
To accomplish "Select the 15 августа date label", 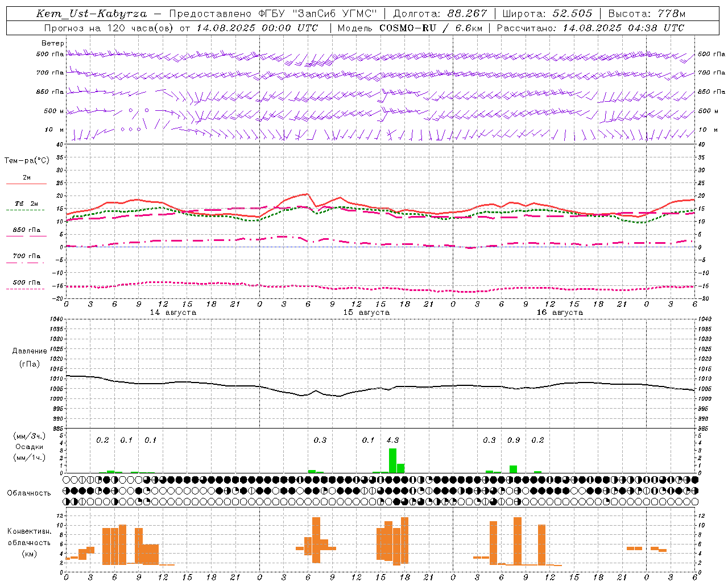I will click(x=366, y=313).
